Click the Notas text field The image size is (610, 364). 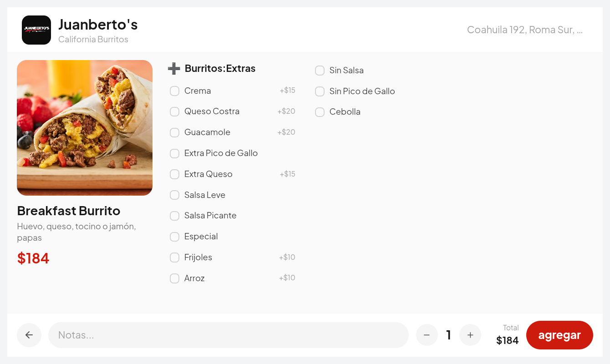click(228, 335)
